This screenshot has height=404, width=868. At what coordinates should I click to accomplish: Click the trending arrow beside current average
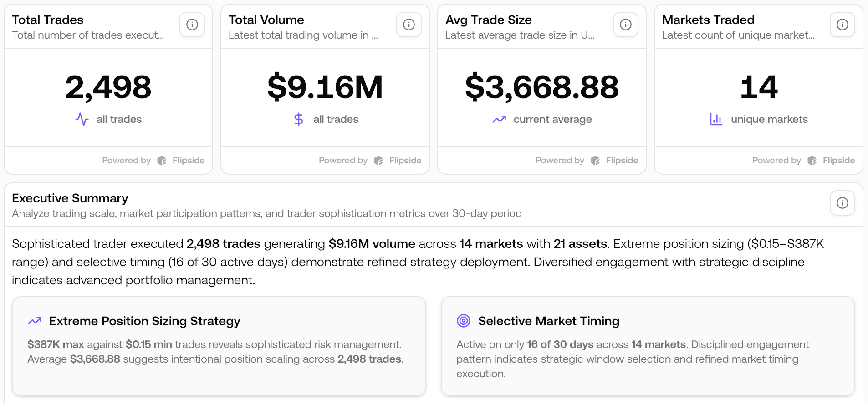pos(499,119)
